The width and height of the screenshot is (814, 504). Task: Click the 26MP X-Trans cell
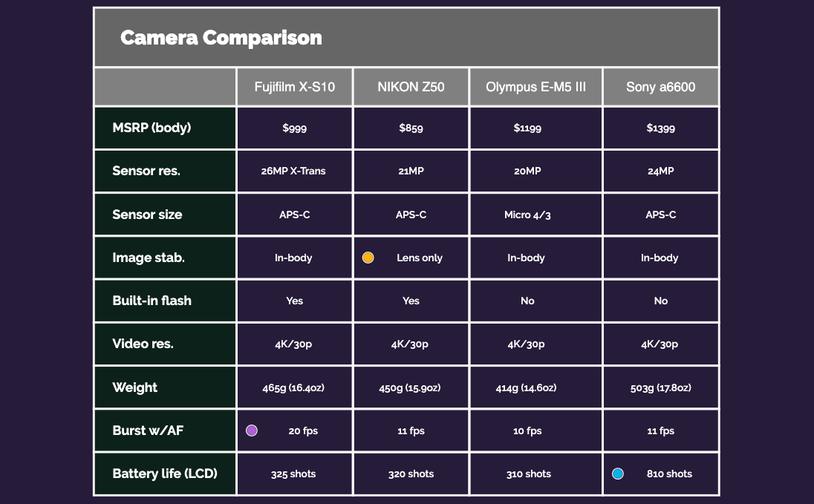(293, 171)
